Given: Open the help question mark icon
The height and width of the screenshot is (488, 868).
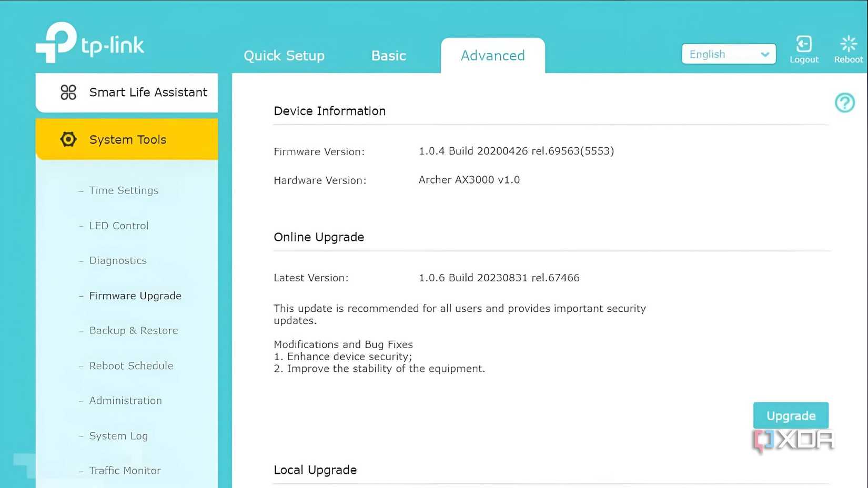Looking at the screenshot, I should click(x=845, y=103).
